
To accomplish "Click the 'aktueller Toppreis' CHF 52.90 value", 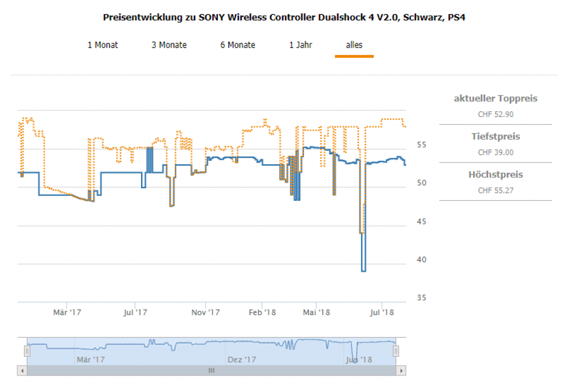I will pos(496,114).
